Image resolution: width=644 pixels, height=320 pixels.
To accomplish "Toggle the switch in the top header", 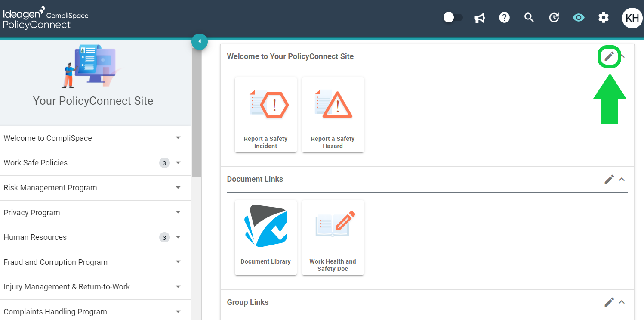I will click(453, 18).
